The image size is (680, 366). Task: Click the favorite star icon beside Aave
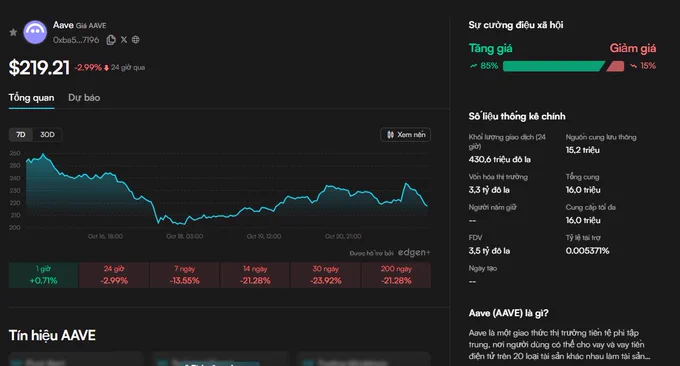[x=13, y=32]
